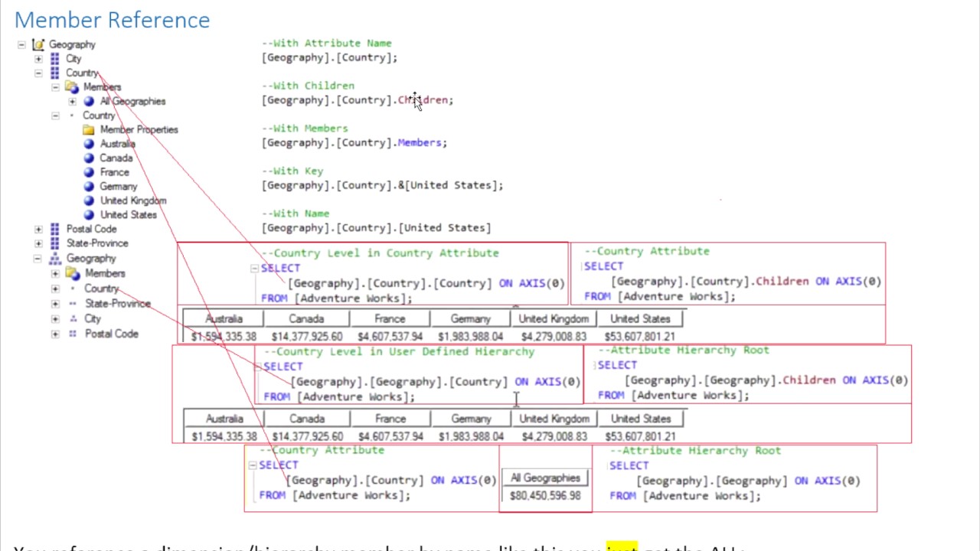Click the code line "[Geography].[Country].Members;"
Image resolution: width=980 pixels, height=551 pixels.
click(354, 142)
